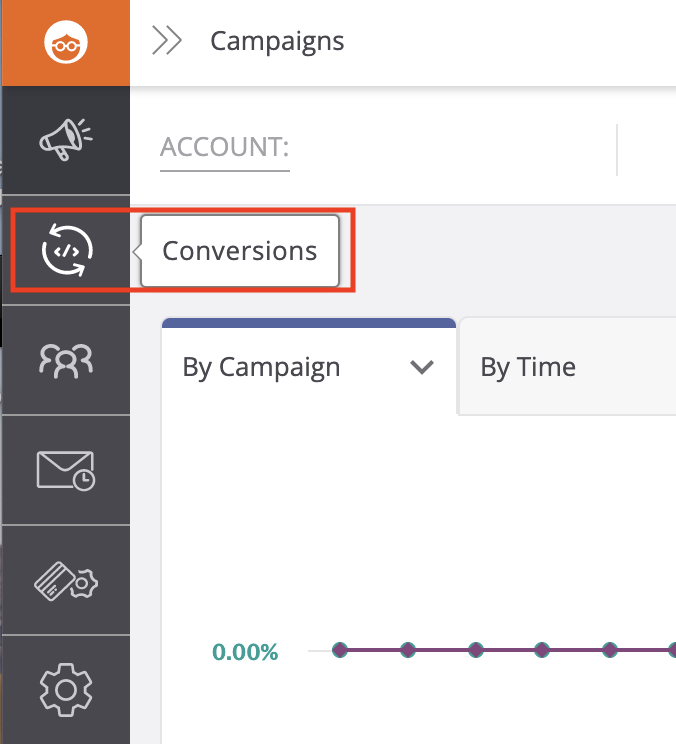Select the third chart data point from the left
The width and height of the screenshot is (676, 744).
tap(476, 650)
